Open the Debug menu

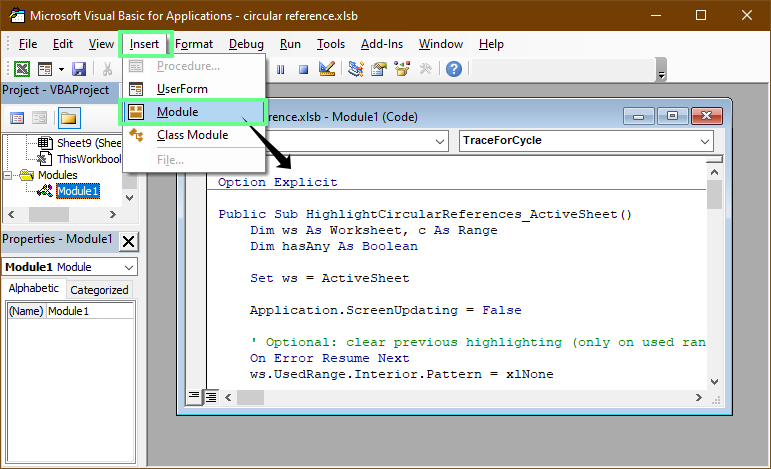246,44
